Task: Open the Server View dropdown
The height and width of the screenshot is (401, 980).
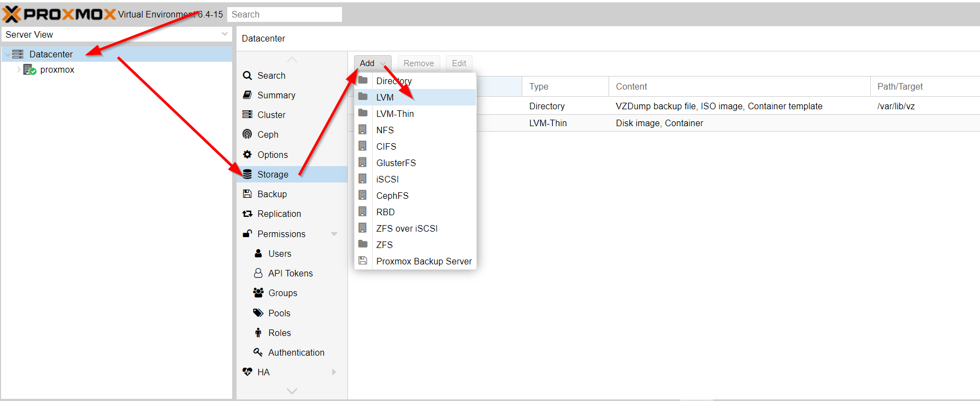Action: pos(225,34)
